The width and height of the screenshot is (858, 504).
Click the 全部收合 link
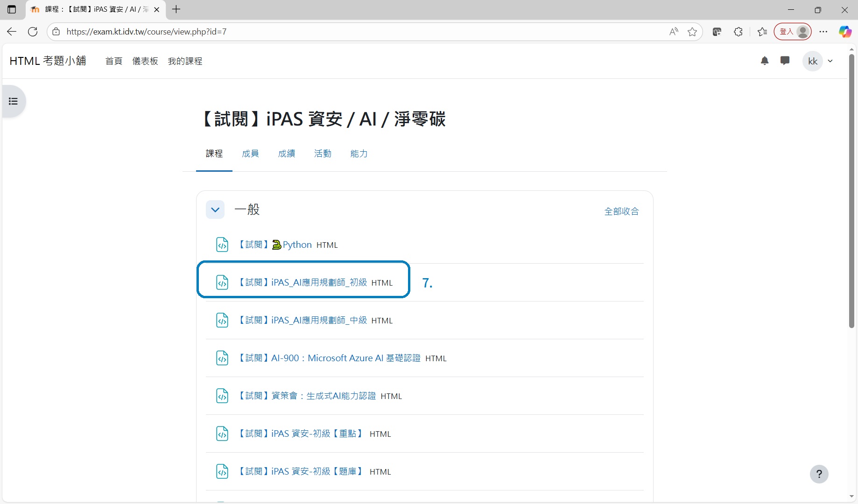[621, 211]
